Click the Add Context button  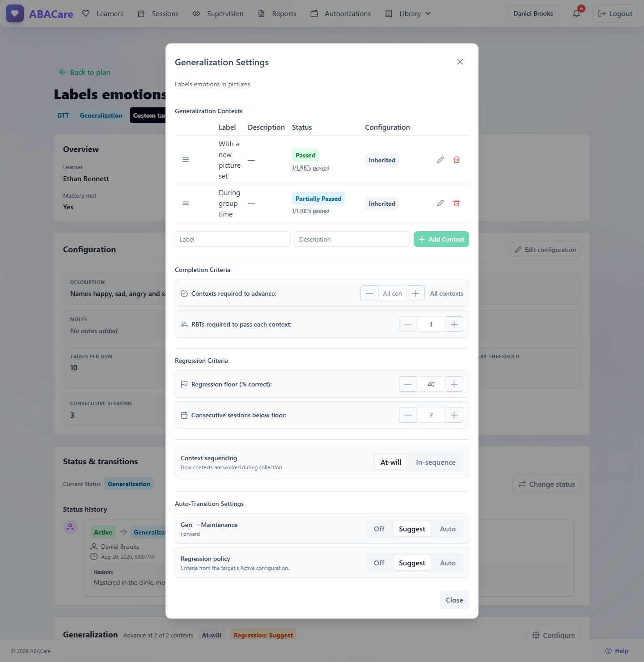pos(441,239)
